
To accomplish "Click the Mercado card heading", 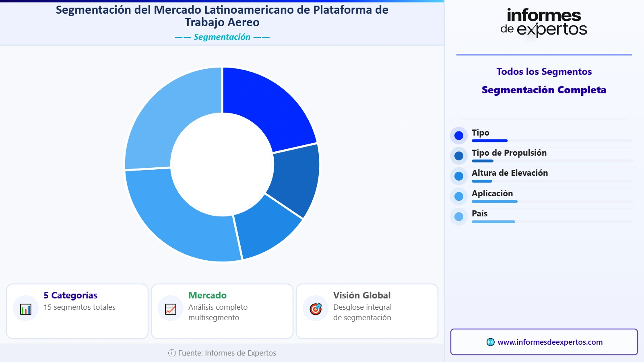I will click(207, 296).
